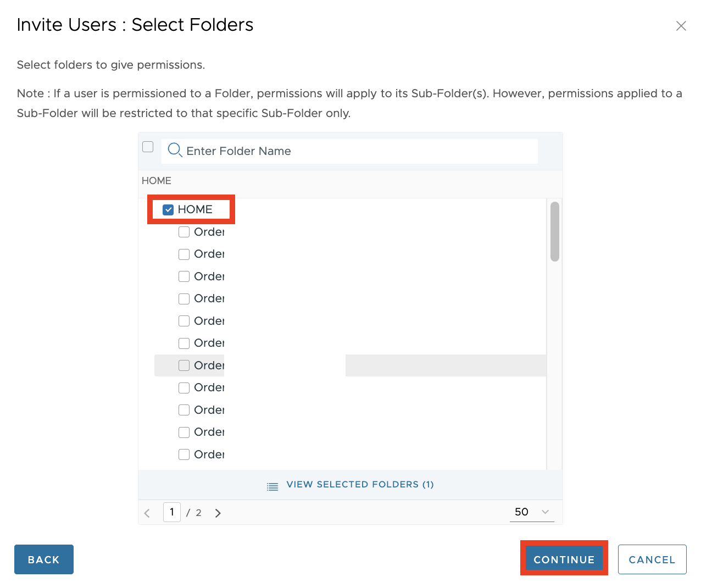Click the chevron next to page size 50
Screen dimensions: 701x588
click(546, 512)
